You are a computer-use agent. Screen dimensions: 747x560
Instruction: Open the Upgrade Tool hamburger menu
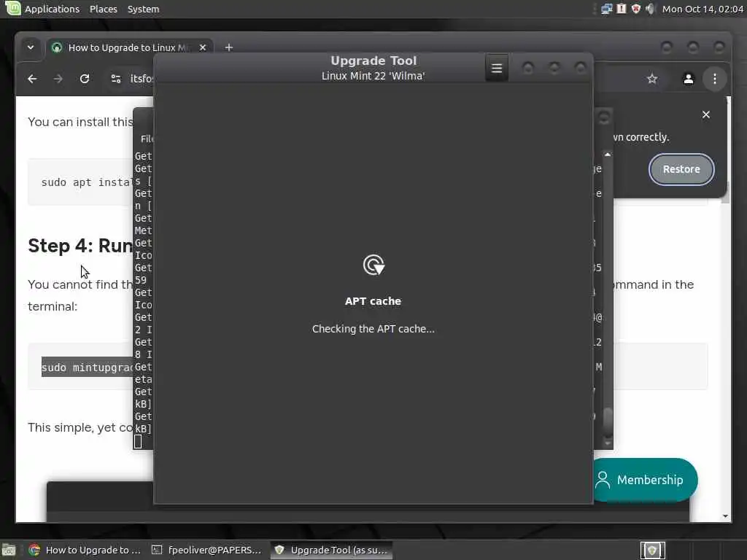(496, 68)
